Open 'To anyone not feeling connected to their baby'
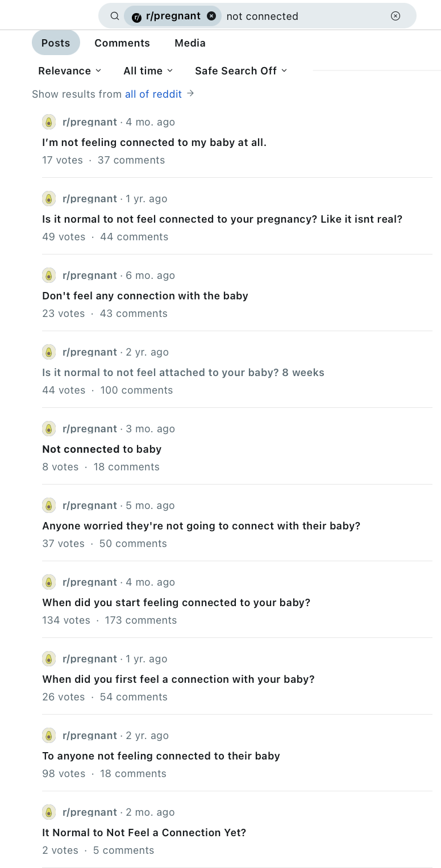The width and height of the screenshot is (441, 868). coord(161,756)
